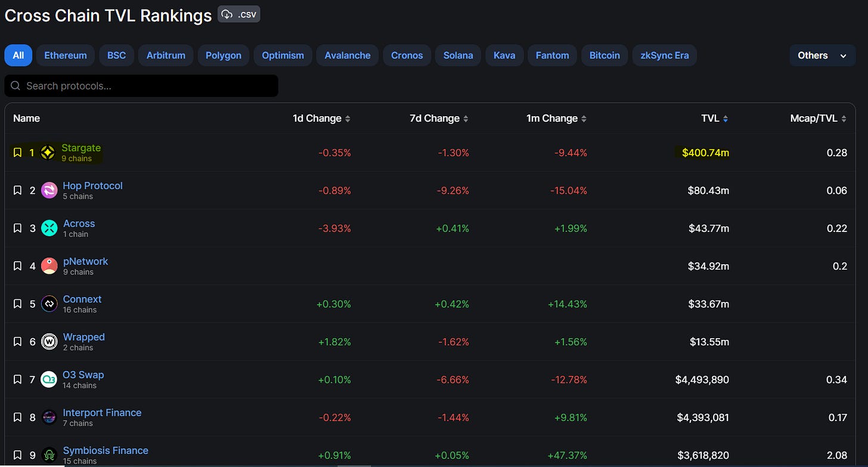The height and width of the screenshot is (467, 868).
Task: Click the Stargate protocol logo icon
Action: [48, 153]
